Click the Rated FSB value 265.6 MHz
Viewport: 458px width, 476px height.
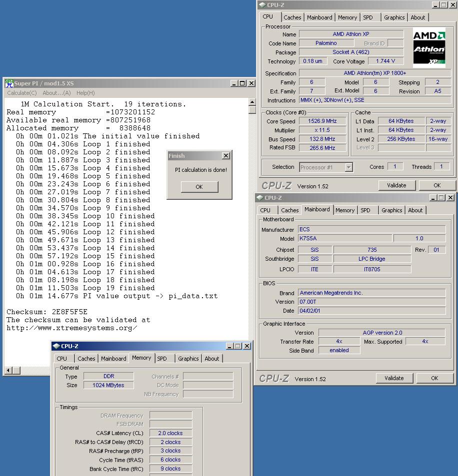[322, 148]
